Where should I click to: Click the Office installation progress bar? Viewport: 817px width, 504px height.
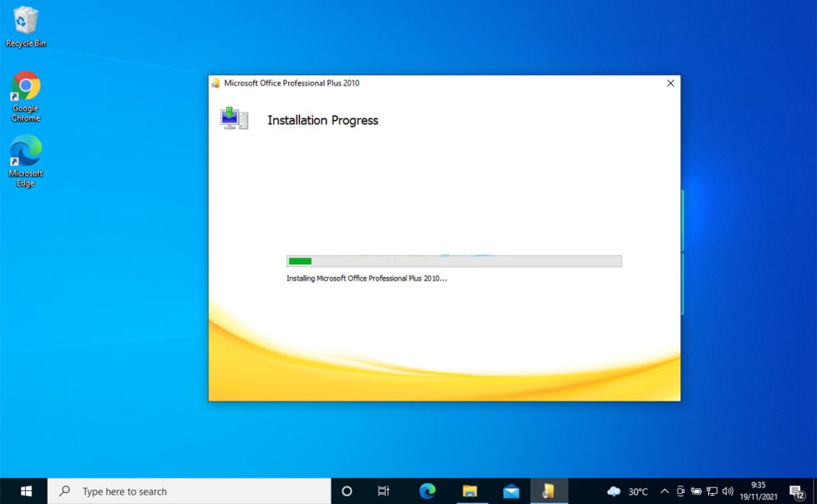(x=453, y=261)
